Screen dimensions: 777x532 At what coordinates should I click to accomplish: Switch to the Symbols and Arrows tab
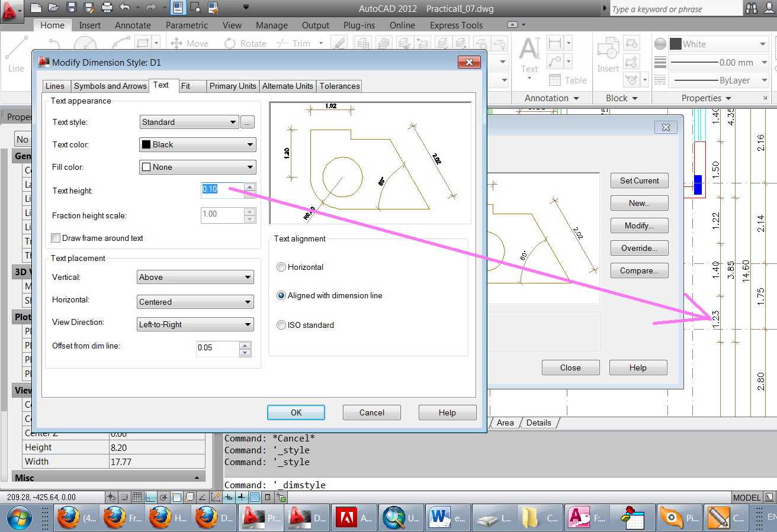click(x=110, y=86)
